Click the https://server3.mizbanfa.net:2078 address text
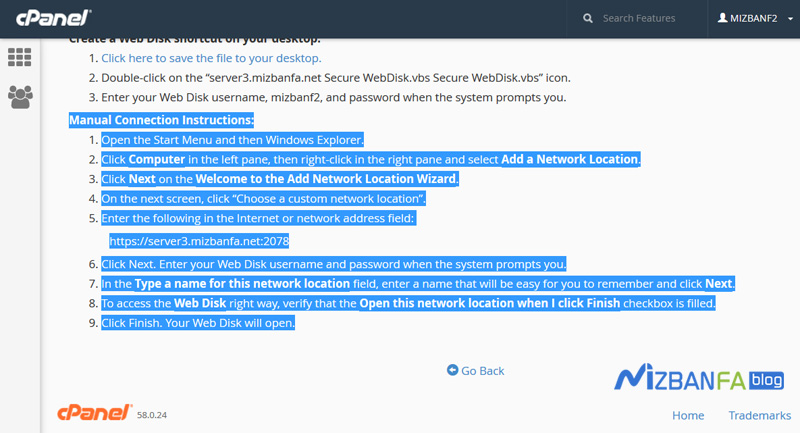Screen dimensions: 800x433 point(199,241)
